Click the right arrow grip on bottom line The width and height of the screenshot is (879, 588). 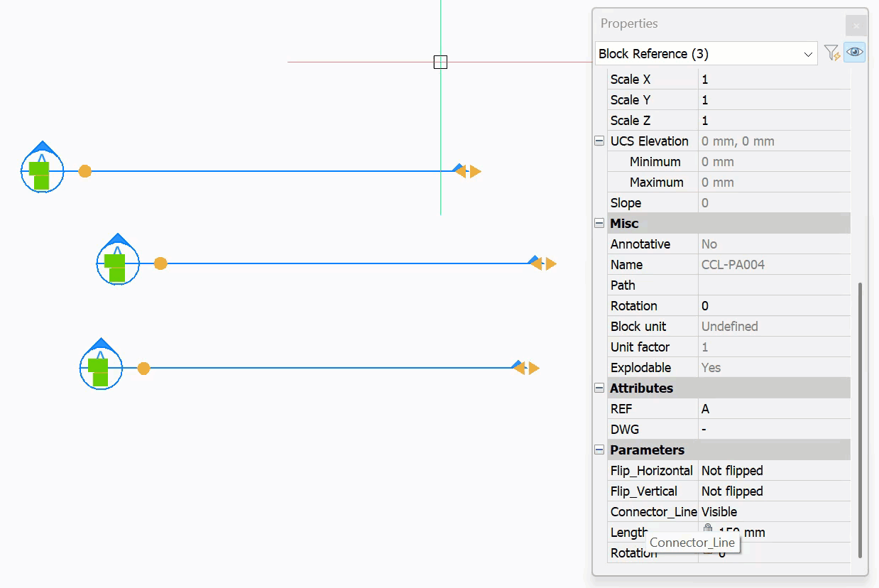(534, 368)
